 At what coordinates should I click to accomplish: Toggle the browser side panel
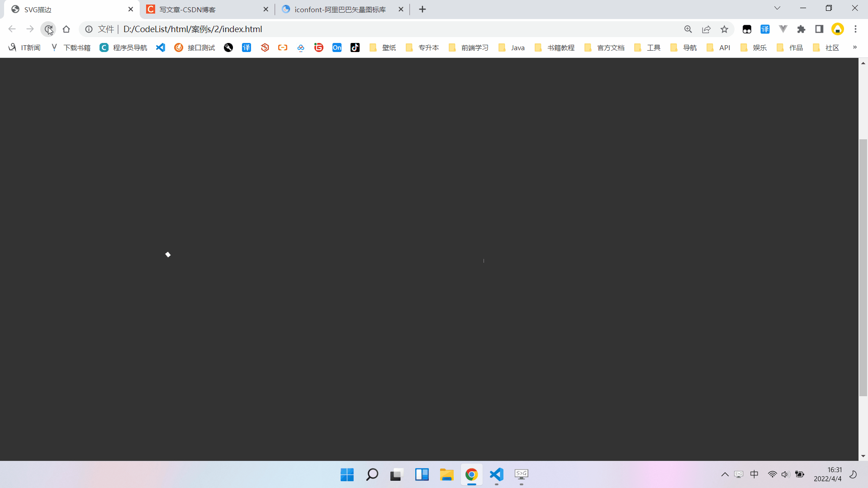[819, 29]
